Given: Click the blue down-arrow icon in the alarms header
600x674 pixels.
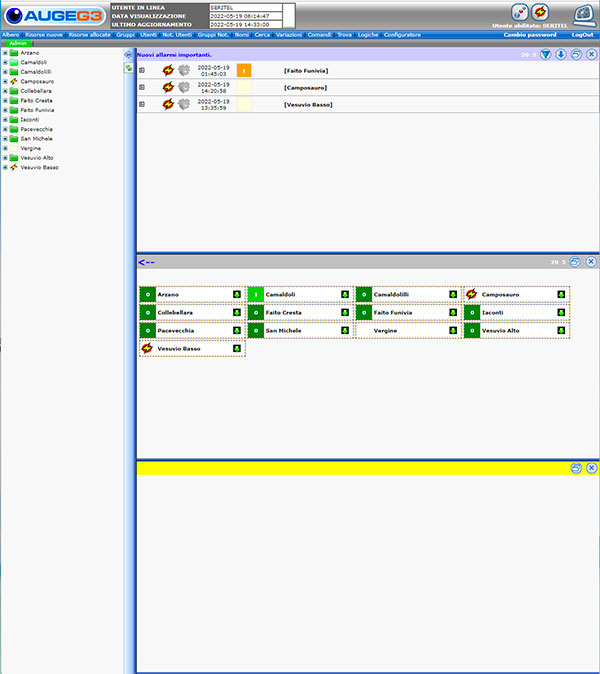Looking at the screenshot, I should (x=561, y=54).
